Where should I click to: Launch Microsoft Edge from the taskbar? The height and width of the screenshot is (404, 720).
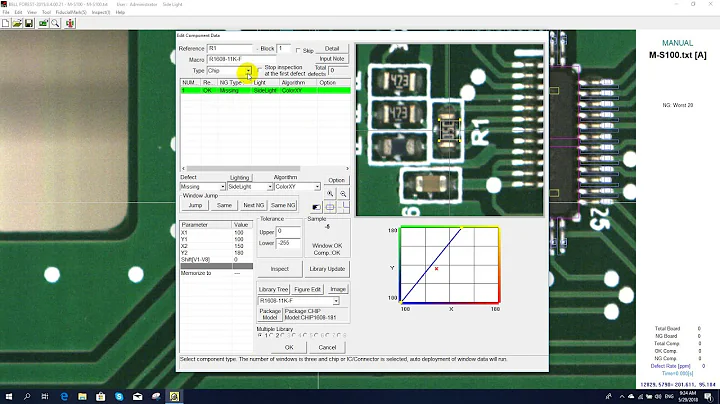pyautogui.click(x=64, y=396)
